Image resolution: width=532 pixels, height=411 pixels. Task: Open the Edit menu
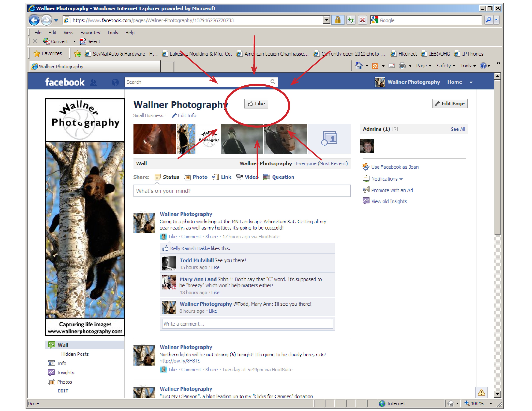click(52, 33)
